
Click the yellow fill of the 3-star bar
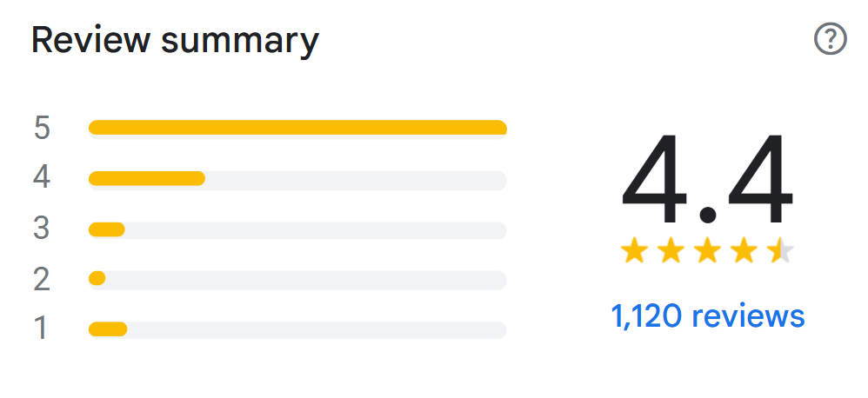click(x=107, y=230)
